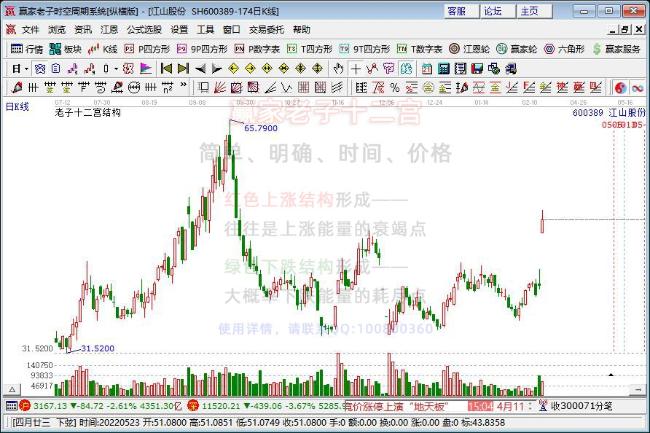Open the T四方形 tool
Viewport: 650px width, 433px height.
point(309,49)
